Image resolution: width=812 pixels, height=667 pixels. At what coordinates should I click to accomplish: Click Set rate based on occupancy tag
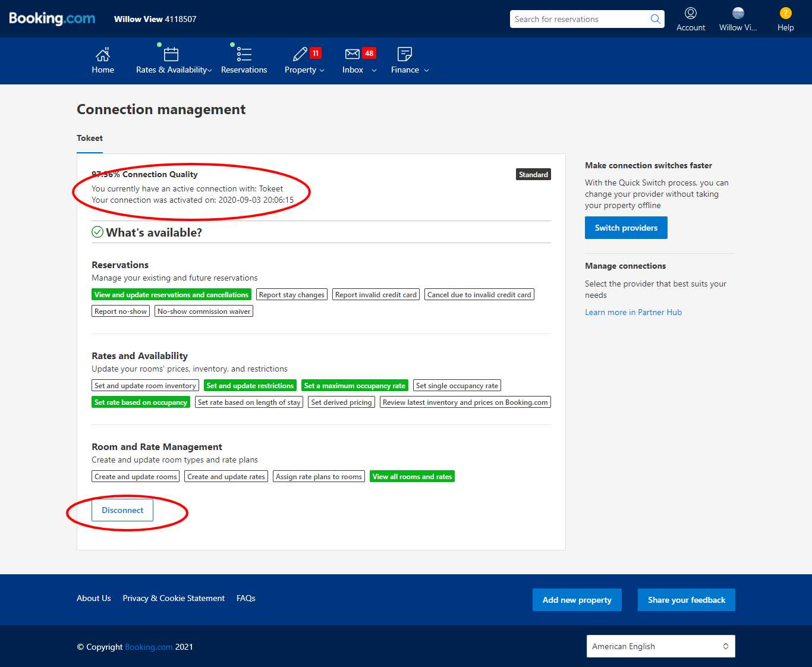(x=141, y=402)
